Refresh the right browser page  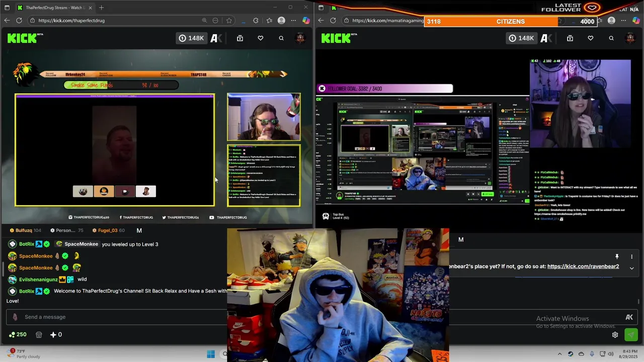click(333, 21)
